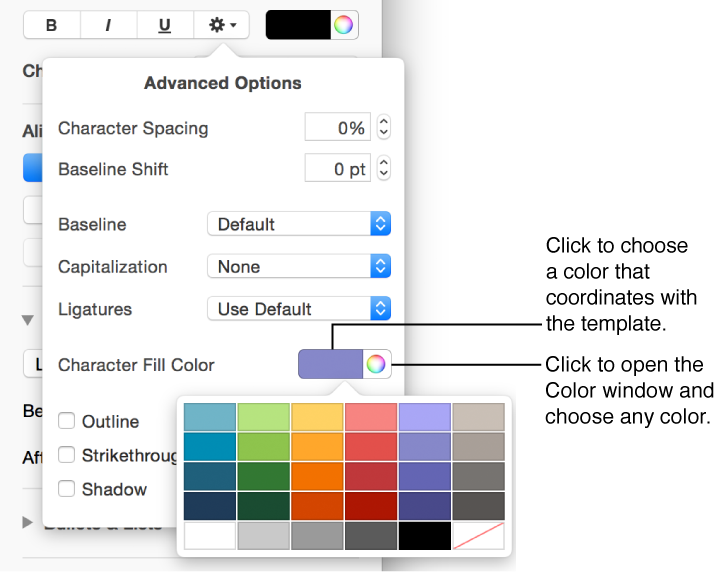The width and height of the screenshot is (720, 572).
Task: Choose the medium gray swatch in the bottom row
Action: click(317, 536)
